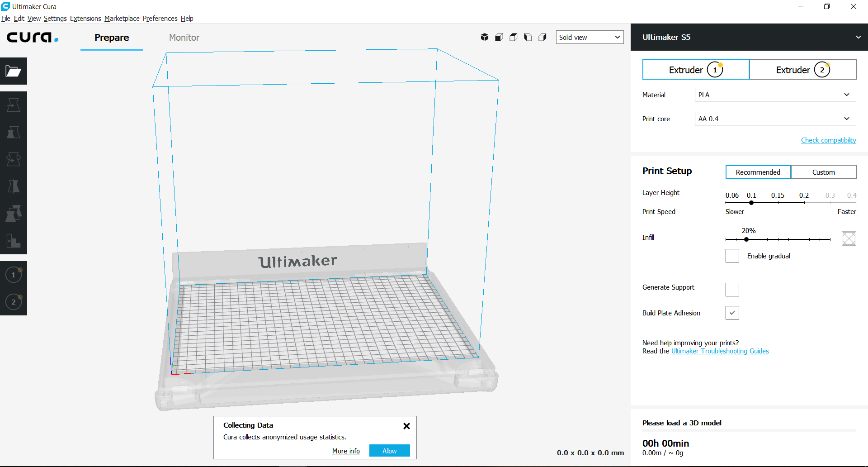Select the Mirror tool
The image size is (868, 467).
tap(14, 186)
